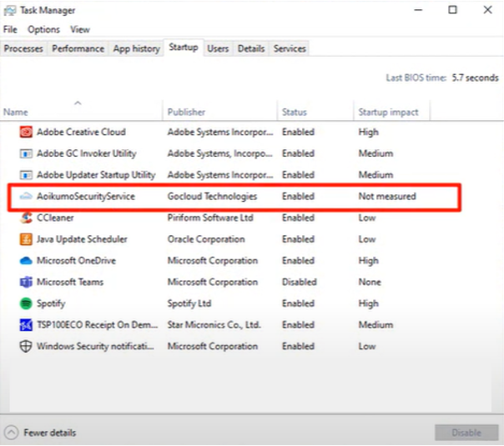Click the Gocloud Technologies publisher cell
The image size is (504, 446).
212,196
